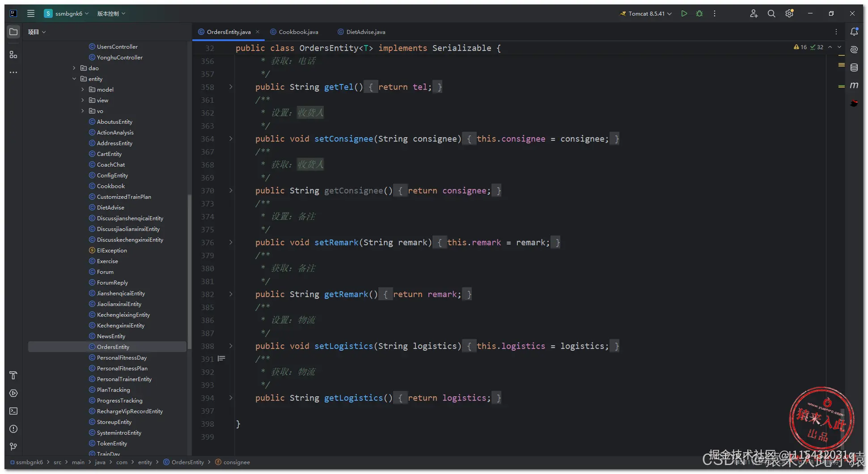Switch to the DietAdvise.java tab
This screenshot has height=474, width=868.
tap(361, 32)
